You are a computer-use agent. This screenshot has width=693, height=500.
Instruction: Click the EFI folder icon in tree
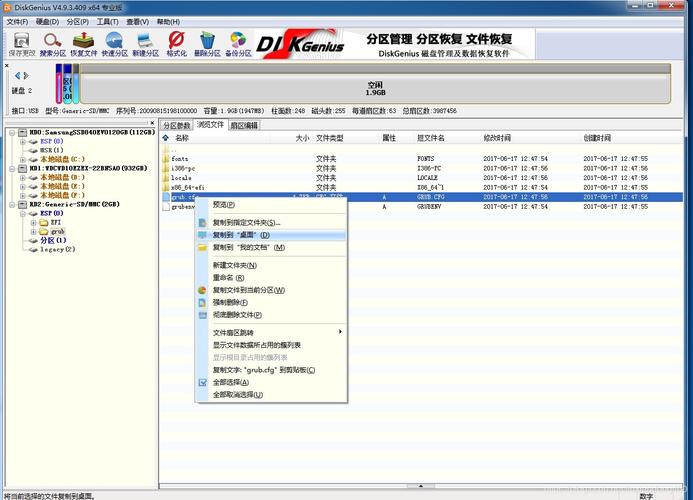(43, 222)
